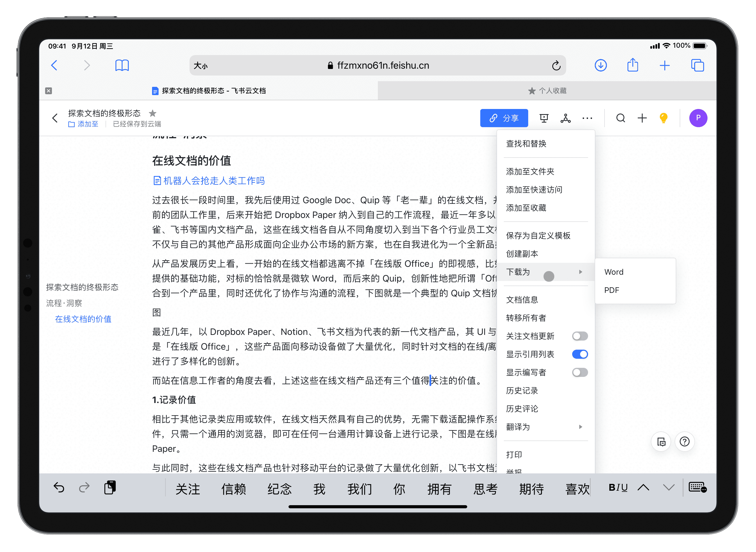Insert suggested word 思考
Image resolution: width=756 pixels, height=552 pixels.
click(x=486, y=489)
